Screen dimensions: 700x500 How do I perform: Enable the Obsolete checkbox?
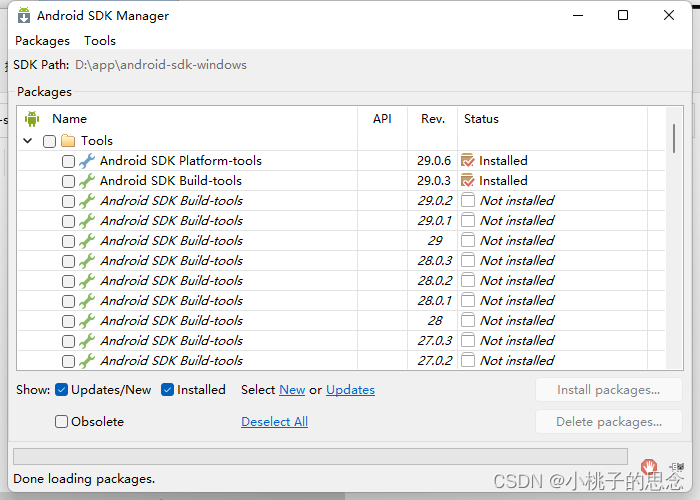[x=61, y=421]
